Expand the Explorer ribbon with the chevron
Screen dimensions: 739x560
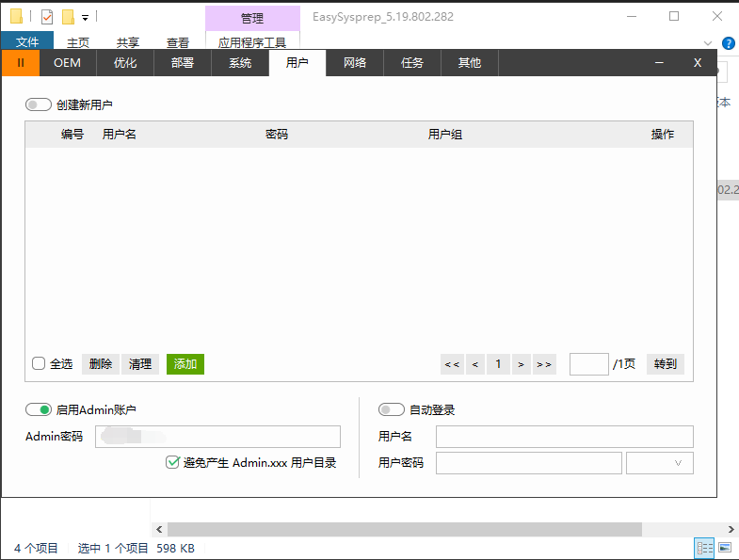pos(708,43)
